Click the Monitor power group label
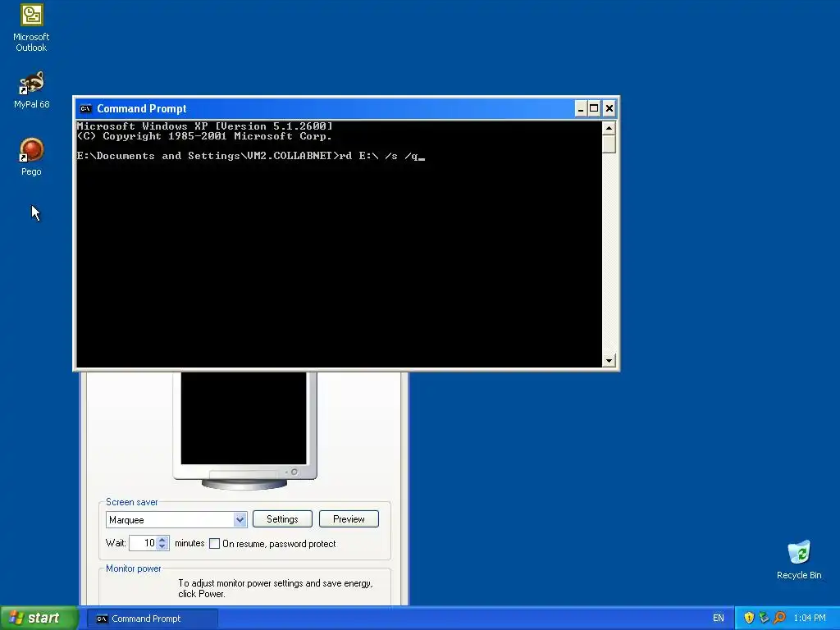This screenshot has height=630, width=840. tap(134, 568)
